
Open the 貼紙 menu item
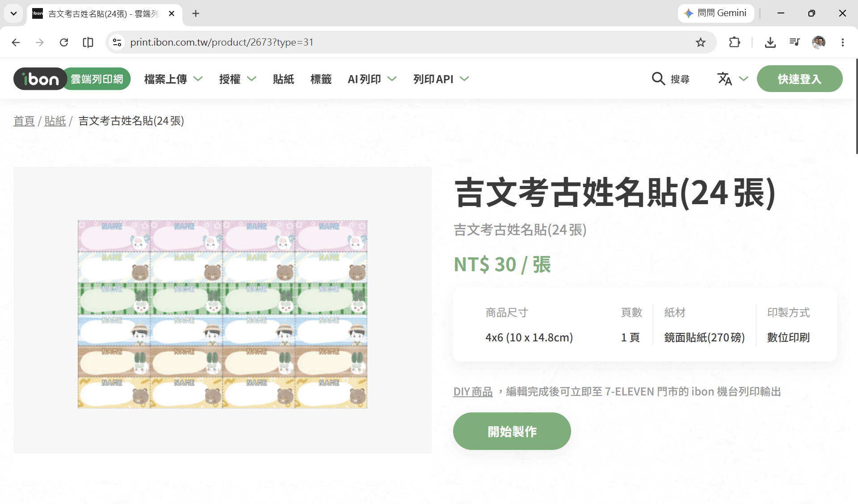(283, 79)
